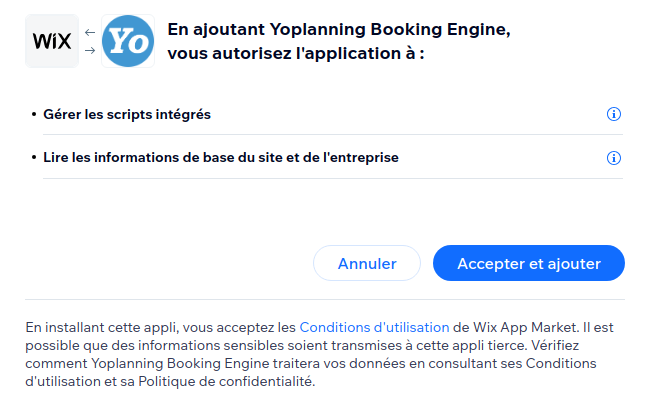Open info icon for "Lire les informations de base"
This screenshot has height=407, width=648.
(x=614, y=158)
